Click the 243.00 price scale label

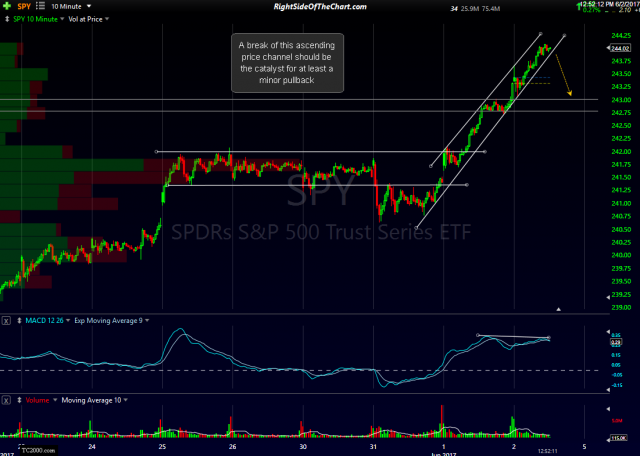(x=619, y=100)
